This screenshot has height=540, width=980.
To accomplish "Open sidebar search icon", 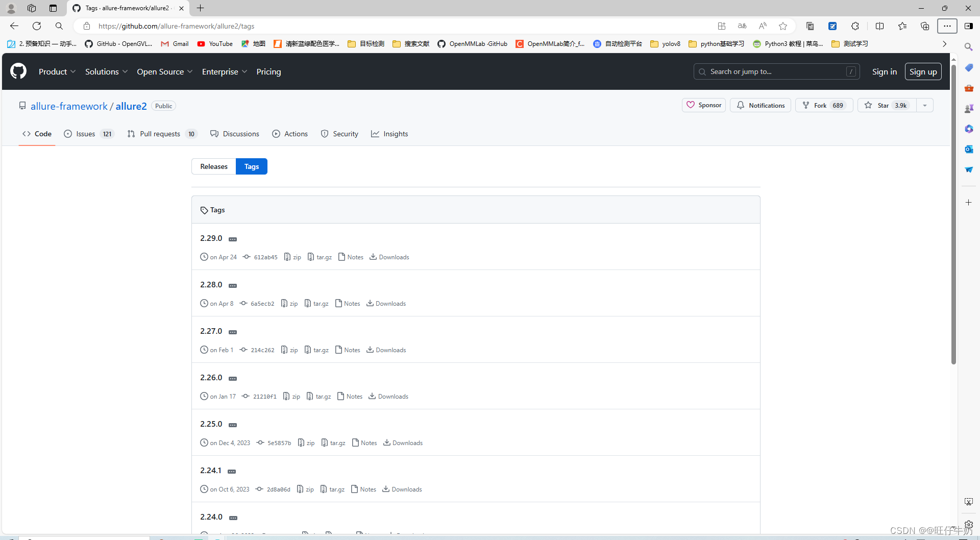I will (969, 47).
